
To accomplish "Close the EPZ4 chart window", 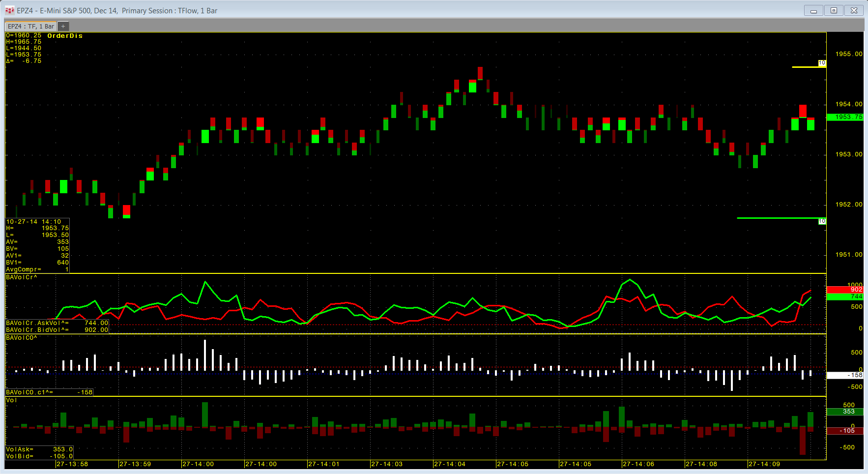I will click(854, 10).
